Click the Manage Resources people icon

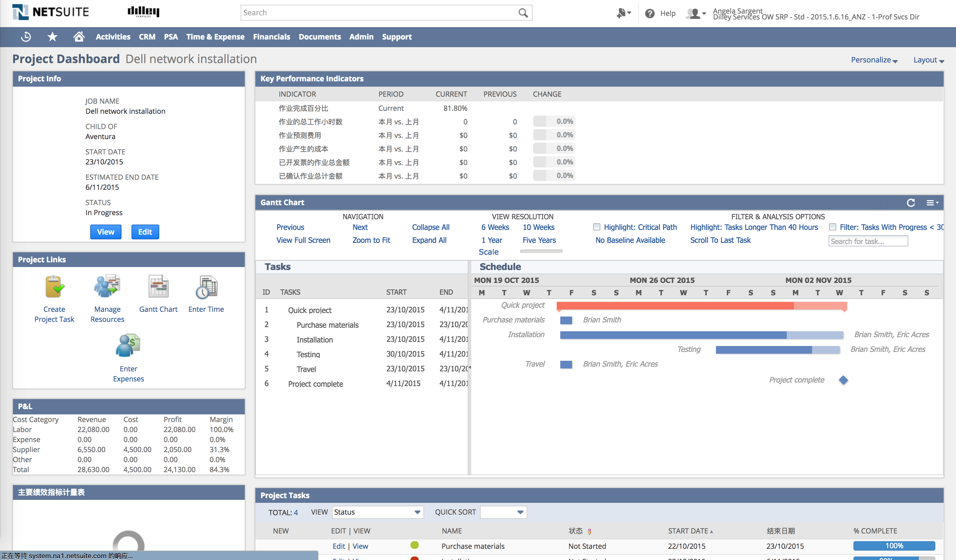point(107,287)
